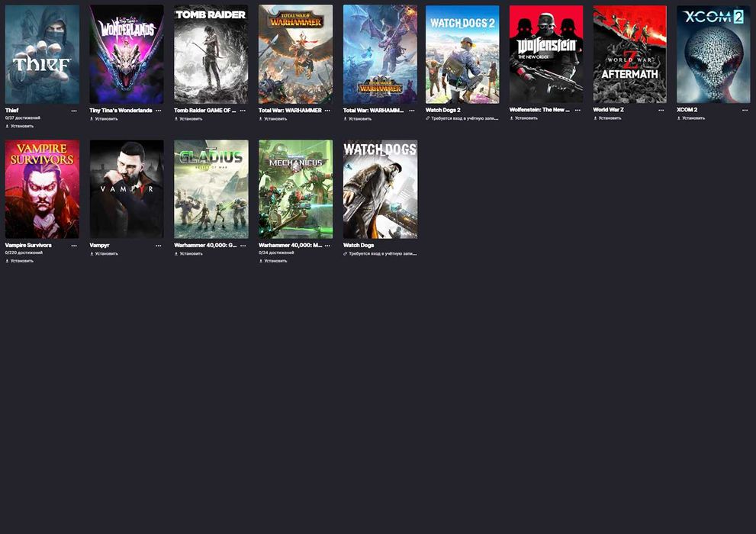The image size is (756, 534).
Task: Click 'Vampire Survivors' title text
Action: 28,246
